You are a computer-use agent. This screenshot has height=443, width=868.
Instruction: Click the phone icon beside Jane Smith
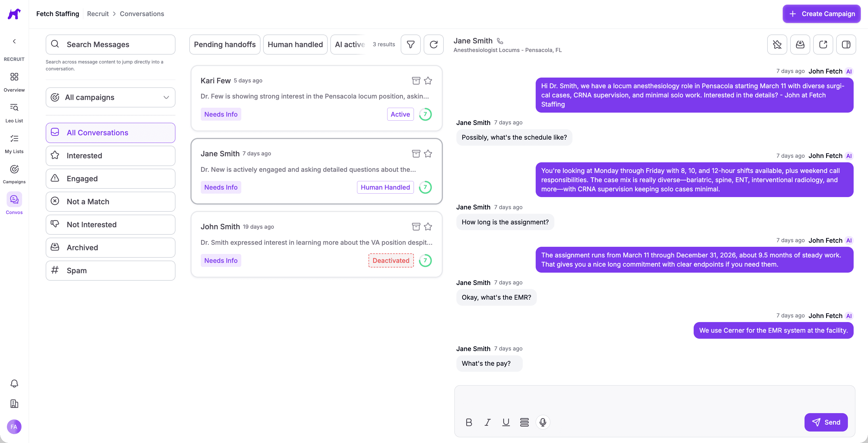pyautogui.click(x=500, y=41)
